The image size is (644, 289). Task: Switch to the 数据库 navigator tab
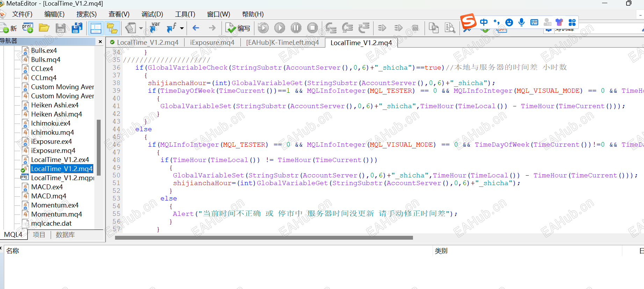[x=65, y=234]
